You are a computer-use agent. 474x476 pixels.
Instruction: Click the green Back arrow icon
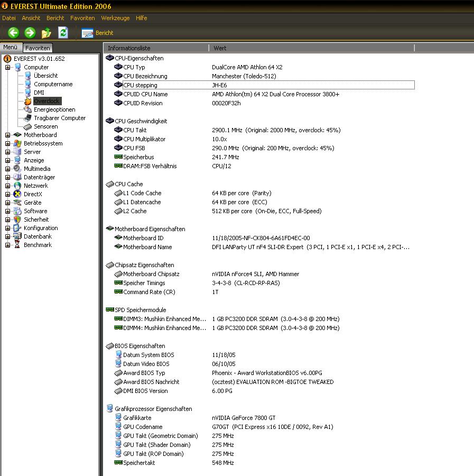pyautogui.click(x=13, y=32)
